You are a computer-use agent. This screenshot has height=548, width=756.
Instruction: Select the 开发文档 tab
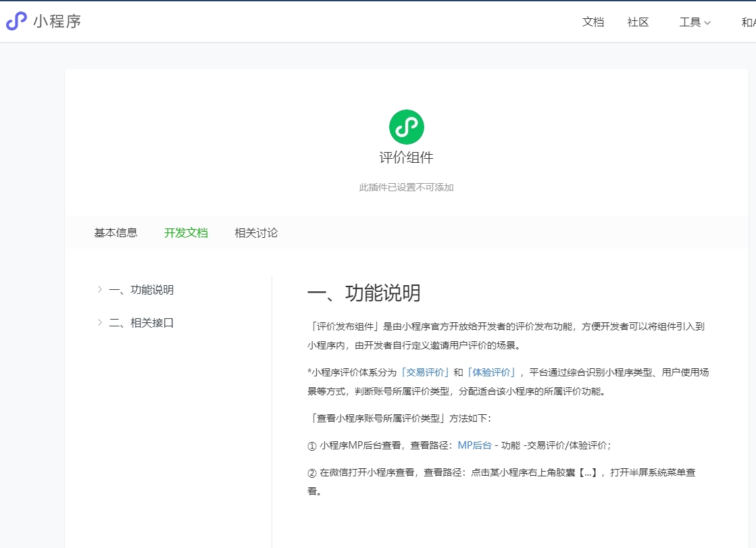pyautogui.click(x=186, y=233)
